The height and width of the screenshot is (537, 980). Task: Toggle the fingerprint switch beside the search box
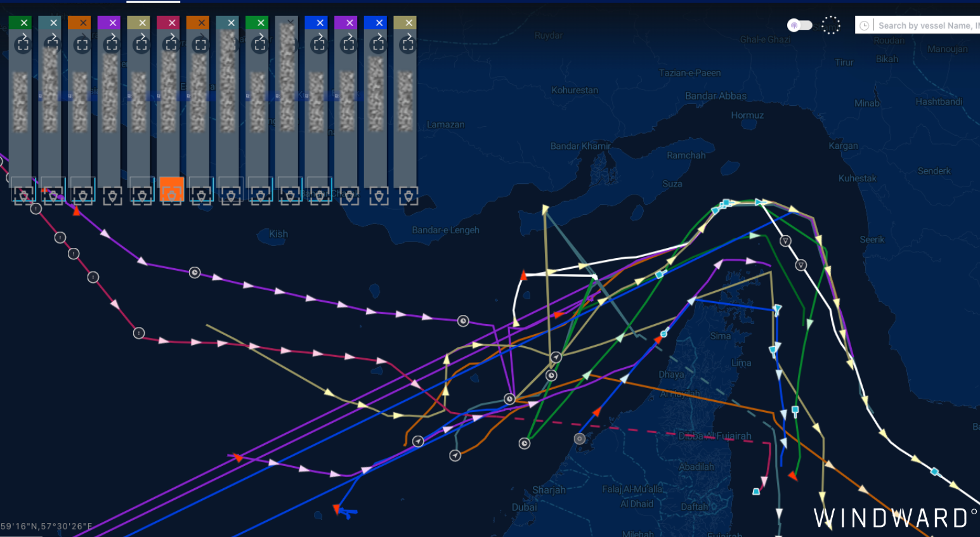pyautogui.click(x=800, y=25)
